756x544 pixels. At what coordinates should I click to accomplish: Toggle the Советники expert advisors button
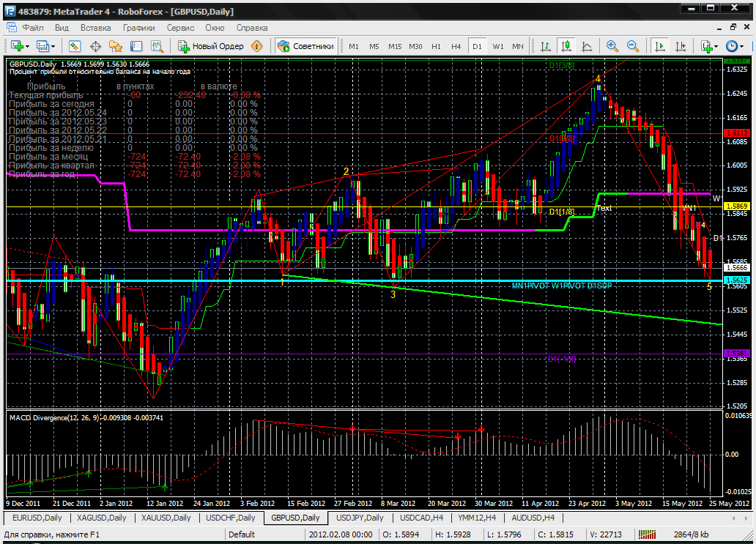[x=305, y=46]
